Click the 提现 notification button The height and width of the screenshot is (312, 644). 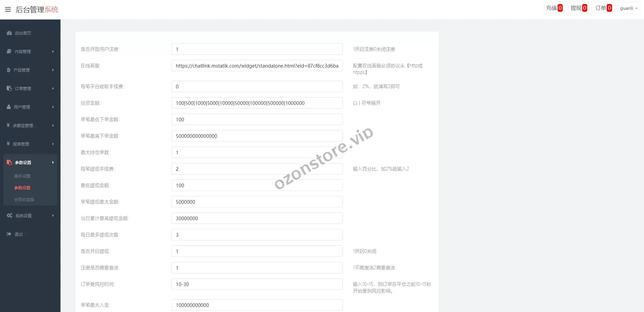point(578,8)
